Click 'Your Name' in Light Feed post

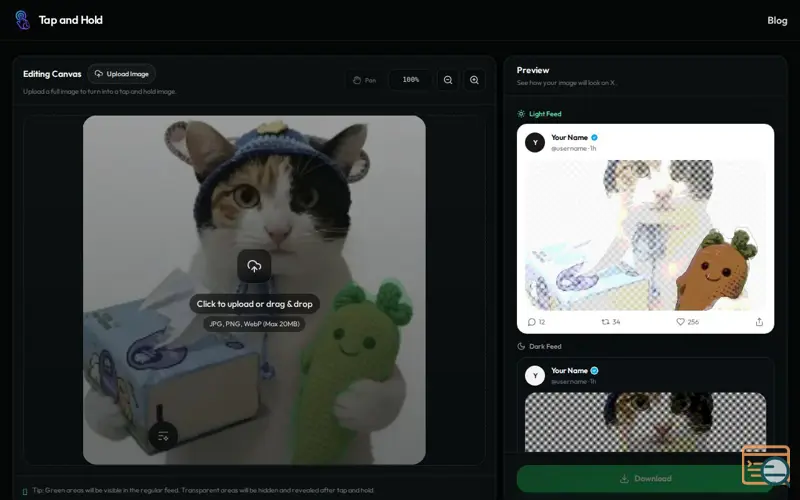(569, 138)
